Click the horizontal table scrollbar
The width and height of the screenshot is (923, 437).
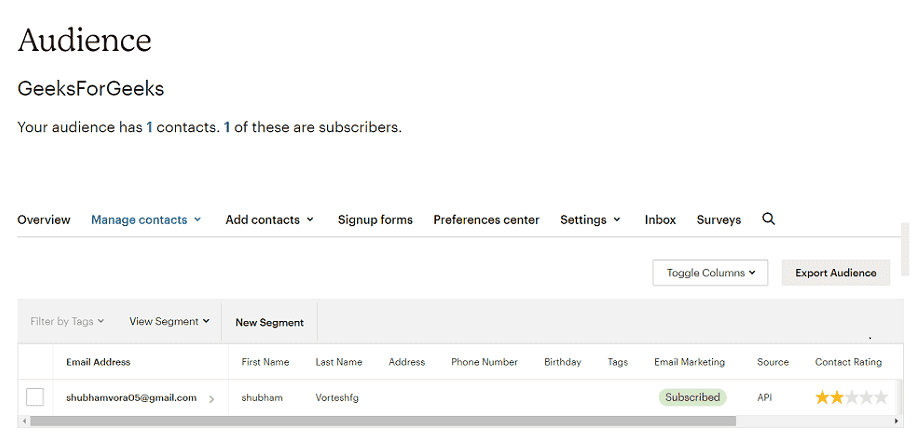[x=400, y=421]
